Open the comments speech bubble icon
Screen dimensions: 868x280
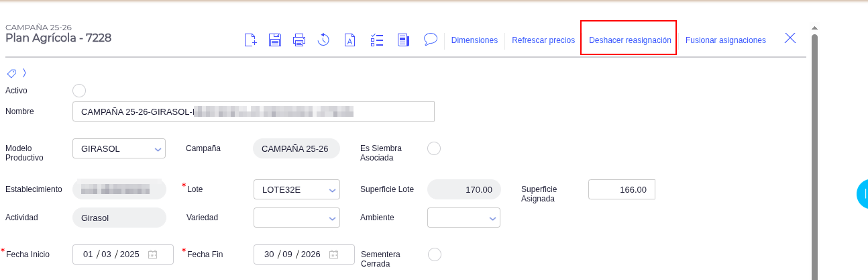431,40
